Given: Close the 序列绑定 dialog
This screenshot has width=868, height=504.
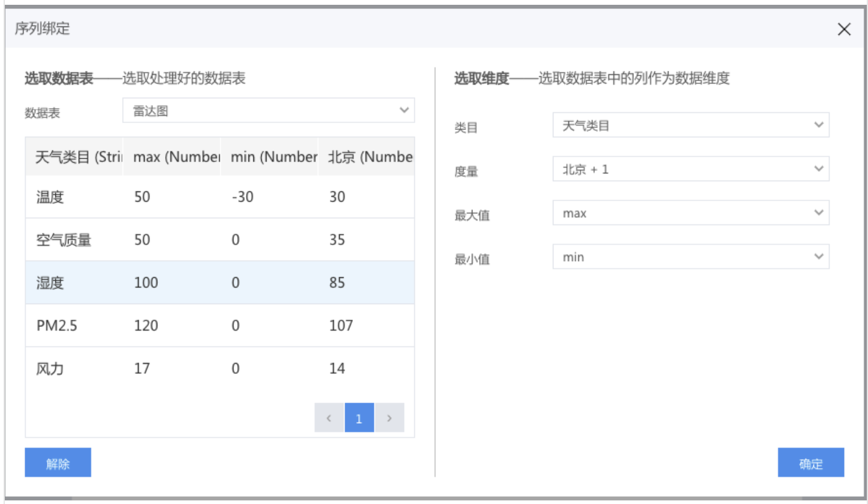Looking at the screenshot, I should [x=844, y=29].
